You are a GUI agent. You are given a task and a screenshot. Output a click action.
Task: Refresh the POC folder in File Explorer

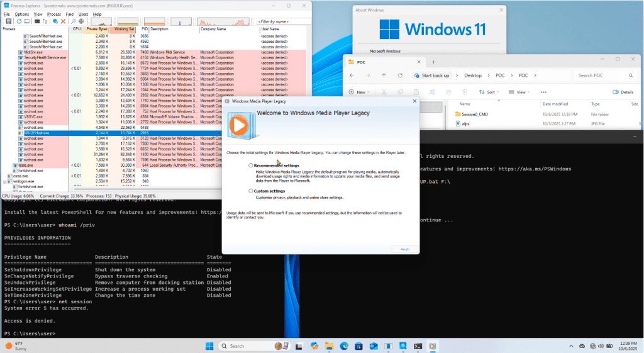pos(400,76)
